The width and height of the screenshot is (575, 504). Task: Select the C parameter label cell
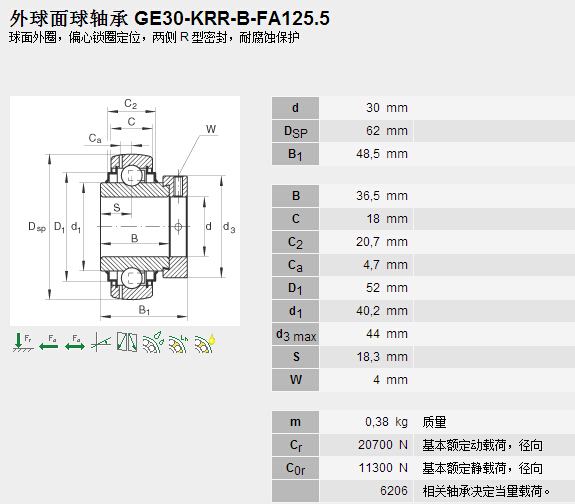(295, 219)
